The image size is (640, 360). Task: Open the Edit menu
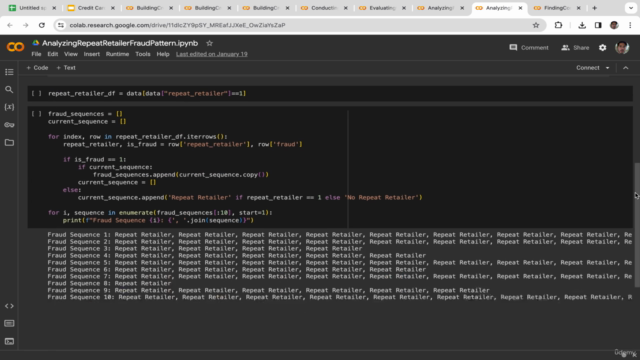coord(53,54)
